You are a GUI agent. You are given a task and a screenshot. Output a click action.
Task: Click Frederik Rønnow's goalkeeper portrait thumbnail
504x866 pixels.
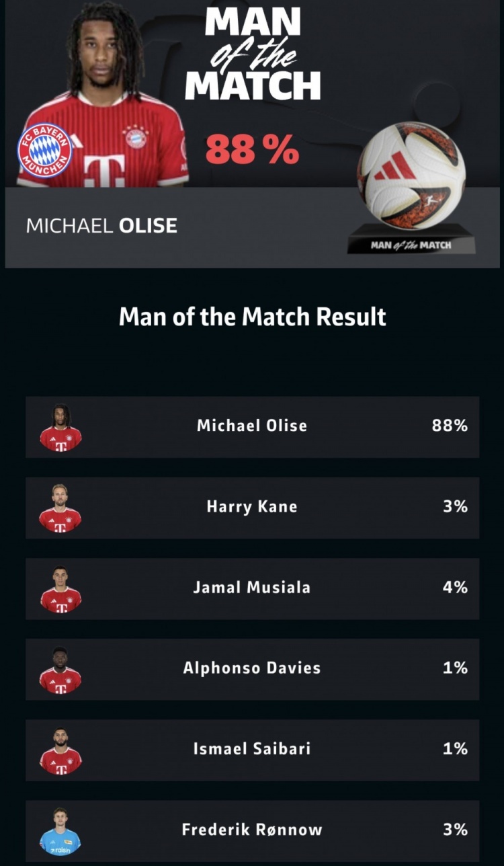click(x=60, y=831)
